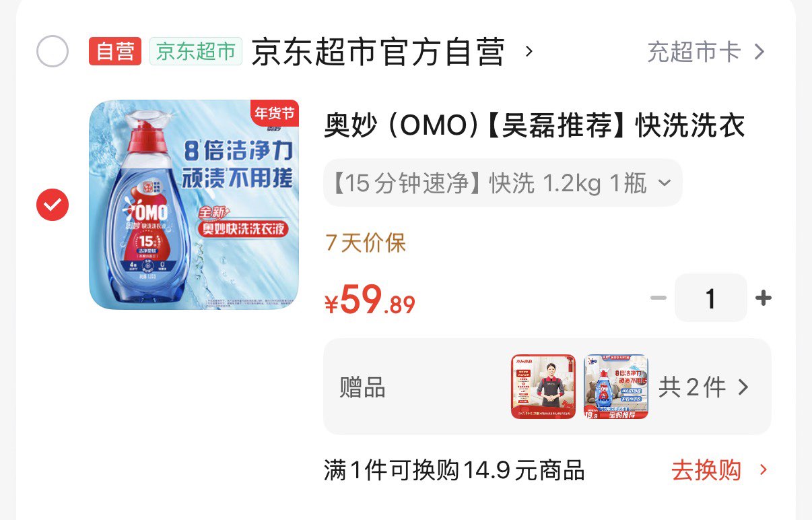Open the OMO detergent product image
Image resolution: width=812 pixels, height=520 pixels.
[194, 205]
